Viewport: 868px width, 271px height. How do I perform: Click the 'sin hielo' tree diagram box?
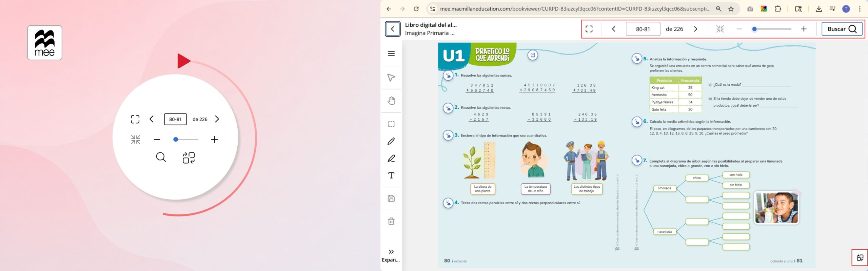736,185
